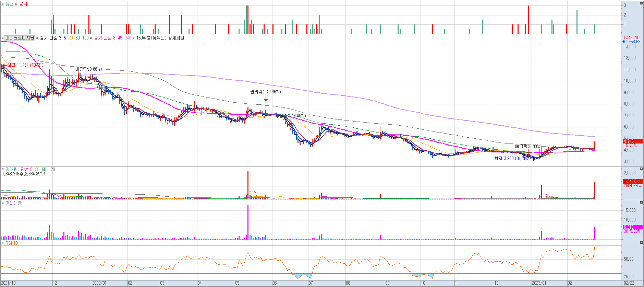Open the 뉴스 indicator label
Viewport: 644px width, 287px height.
tap(10, 4)
